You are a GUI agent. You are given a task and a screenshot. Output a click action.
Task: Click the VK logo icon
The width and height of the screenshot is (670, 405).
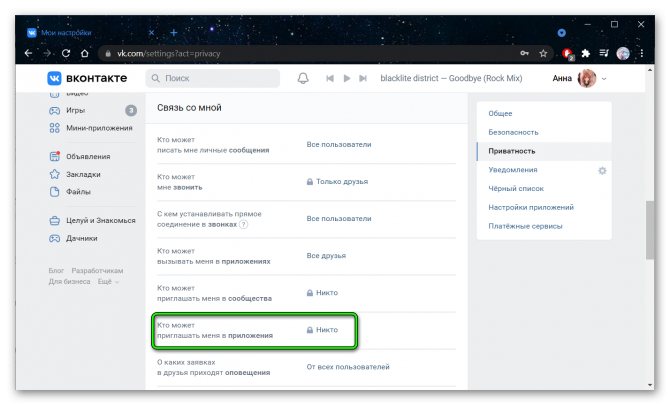[x=56, y=78]
